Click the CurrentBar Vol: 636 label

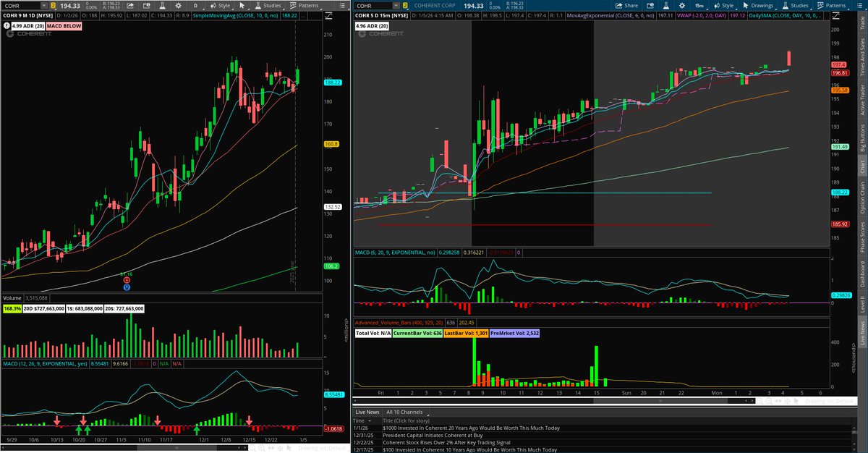[417, 334]
